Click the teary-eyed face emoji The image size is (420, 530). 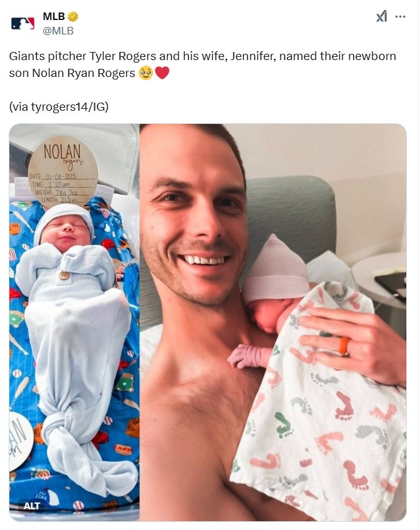(x=146, y=73)
